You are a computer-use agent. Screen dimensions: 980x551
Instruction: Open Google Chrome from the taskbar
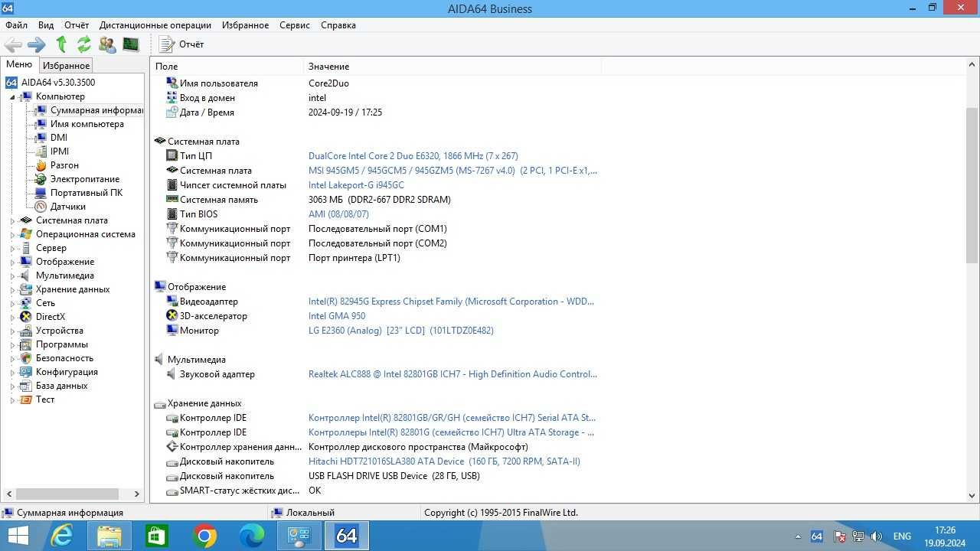[204, 536]
